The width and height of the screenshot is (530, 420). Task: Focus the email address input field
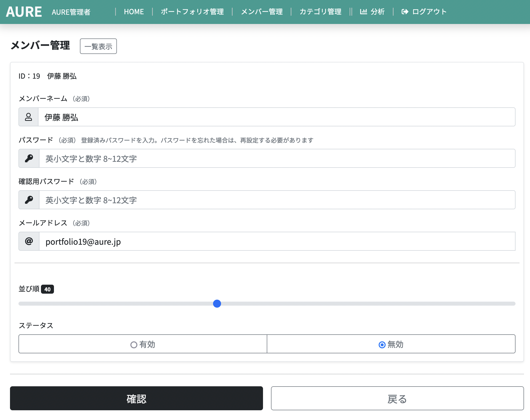(277, 241)
